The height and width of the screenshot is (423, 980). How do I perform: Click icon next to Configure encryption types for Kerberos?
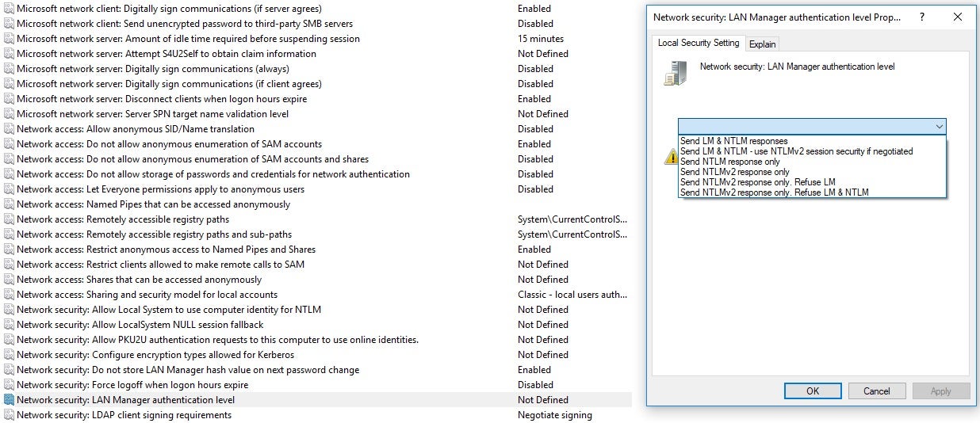9,355
